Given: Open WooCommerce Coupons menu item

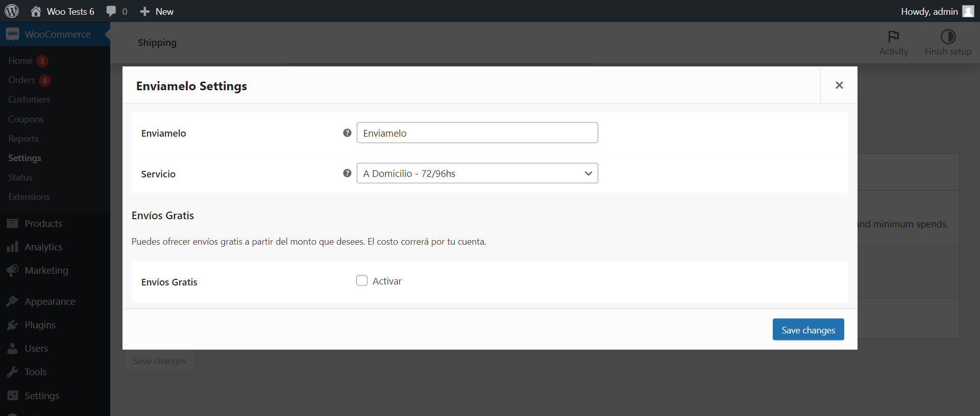Looking at the screenshot, I should [26, 119].
